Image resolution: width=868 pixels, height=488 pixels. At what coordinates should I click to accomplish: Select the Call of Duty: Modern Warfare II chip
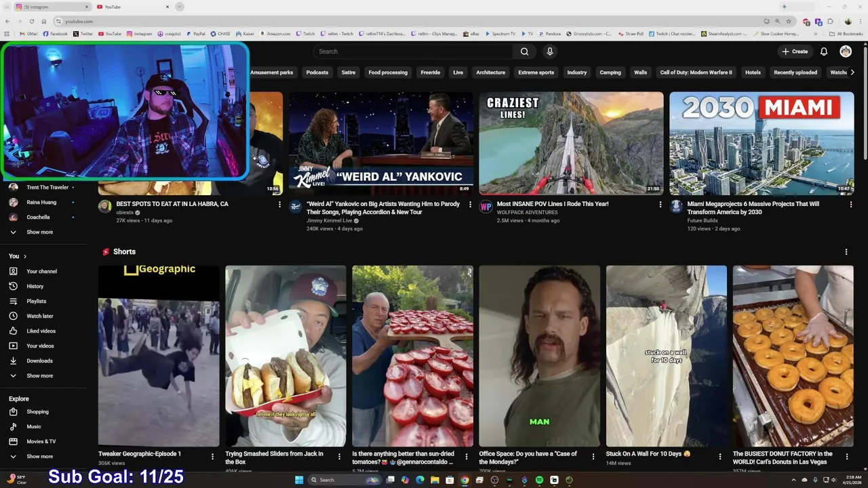pos(696,73)
